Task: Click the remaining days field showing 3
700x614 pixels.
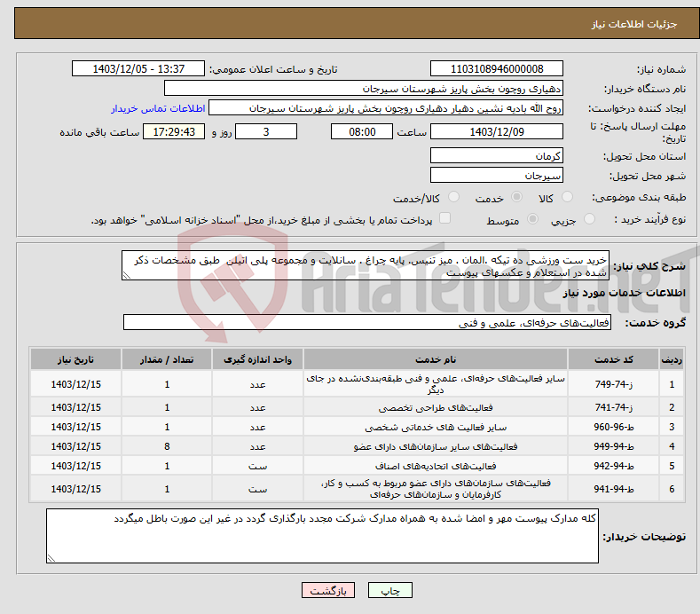Action: coord(266,131)
